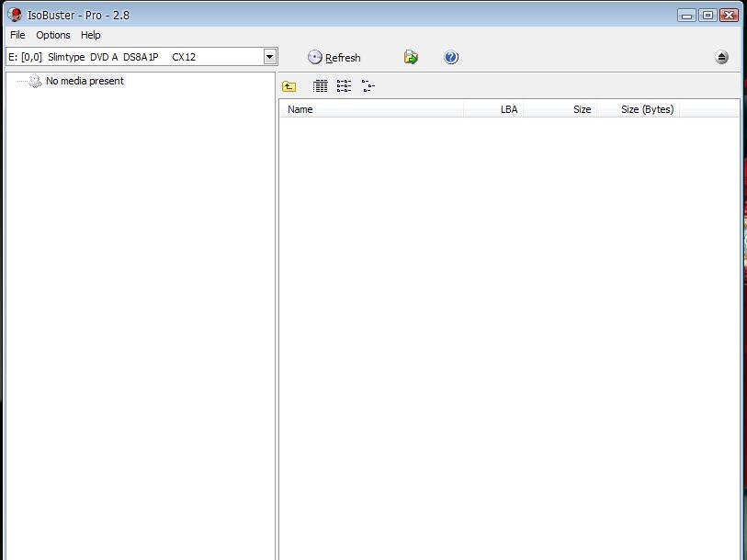Screen dimensions: 747x560
Task: Sort by the Name column header
Action: coord(371,109)
